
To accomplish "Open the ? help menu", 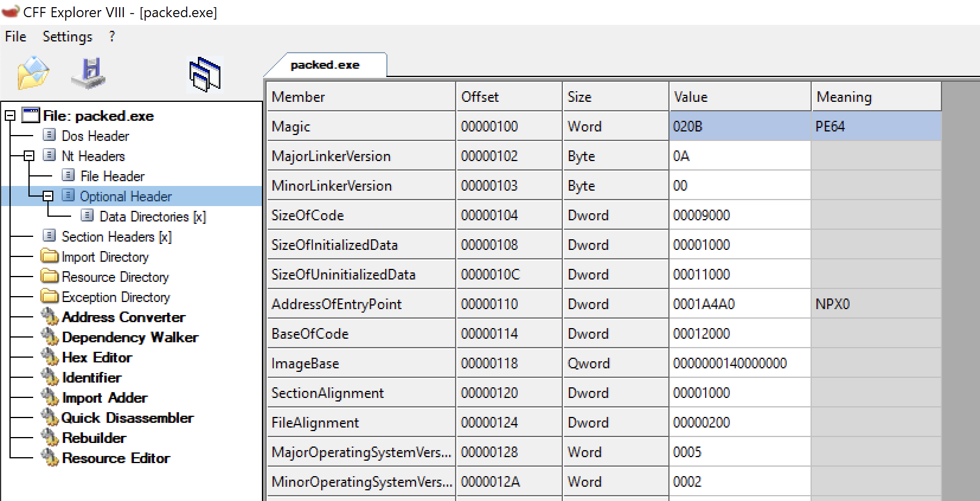I will pyautogui.click(x=112, y=37).
